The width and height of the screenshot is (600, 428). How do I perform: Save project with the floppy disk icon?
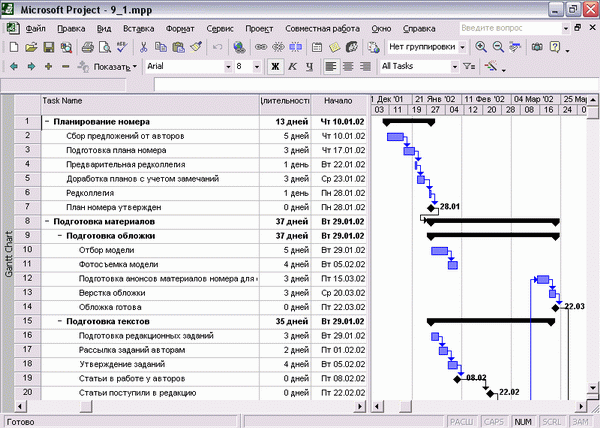(x=49, y=47)
